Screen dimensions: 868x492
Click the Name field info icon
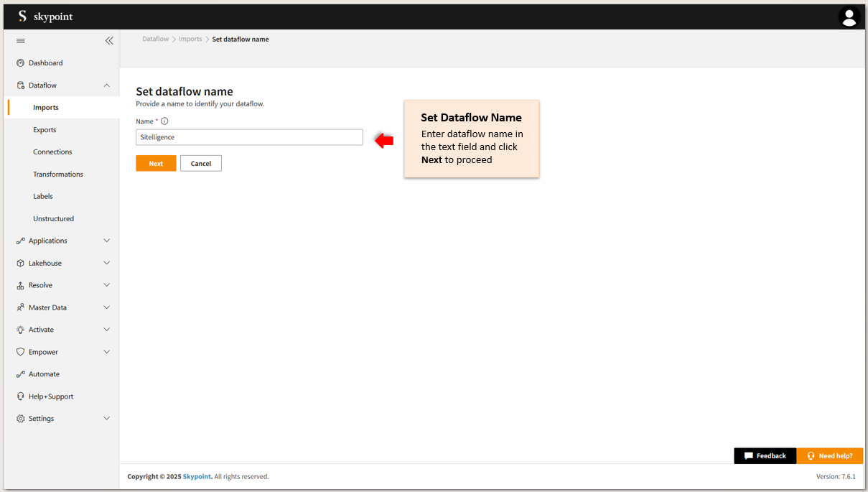164,121
